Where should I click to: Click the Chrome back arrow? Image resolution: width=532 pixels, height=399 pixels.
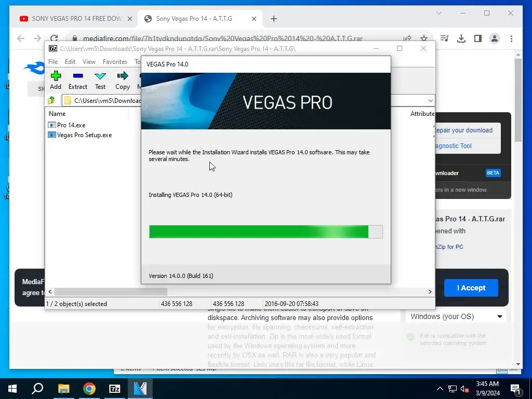21,38
